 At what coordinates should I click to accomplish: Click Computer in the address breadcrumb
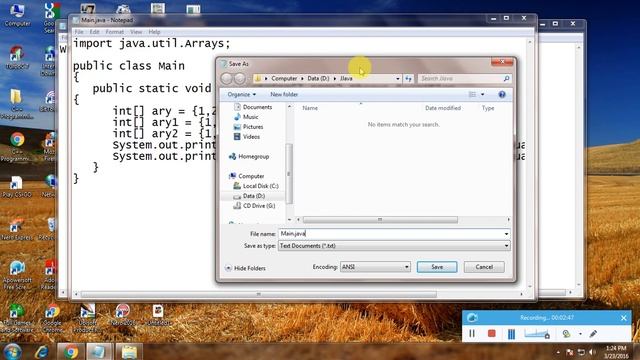coord(284,78)
